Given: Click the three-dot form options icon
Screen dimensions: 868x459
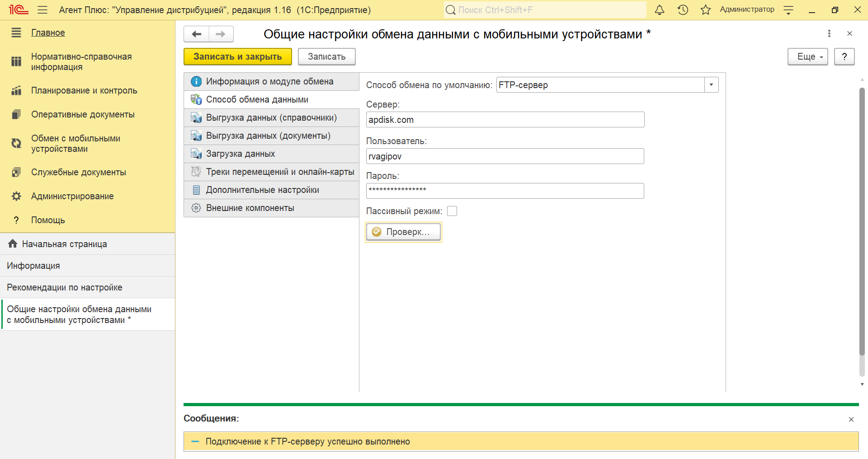Looking at the screenshot, I should (829, 33).
